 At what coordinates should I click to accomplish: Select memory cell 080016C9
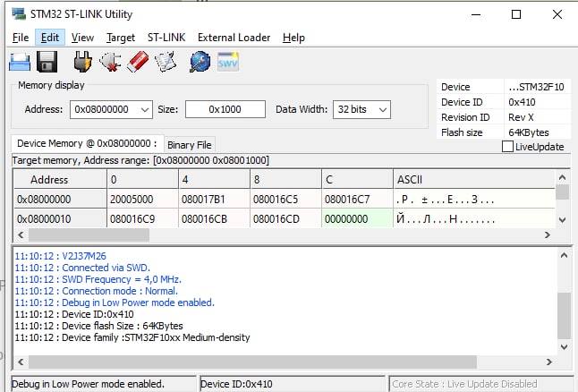[142, 219]
